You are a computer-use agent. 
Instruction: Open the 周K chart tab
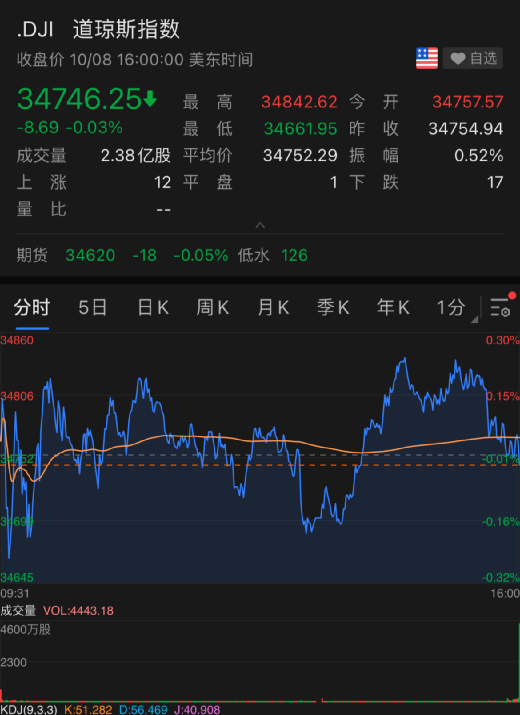point(213,308)
